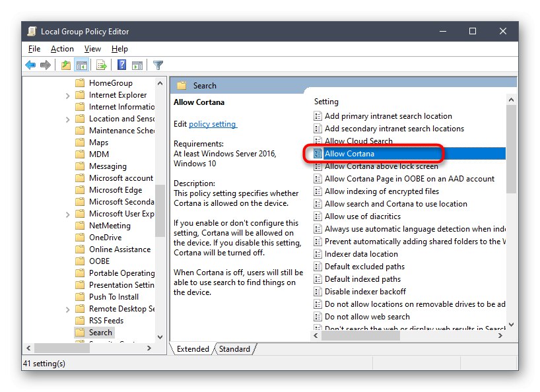Viewport: 540px width, 392px height.
Task: Switch to the Extended tab
Action: [x=193, y=348]
